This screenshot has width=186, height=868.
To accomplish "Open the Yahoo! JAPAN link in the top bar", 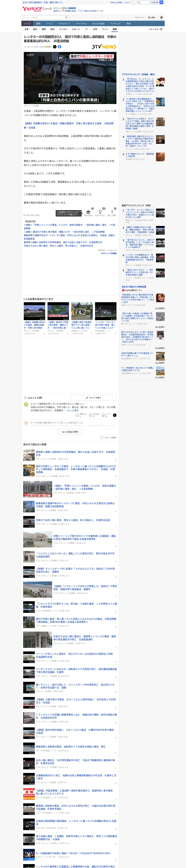I will pyautogui.click(x=116, y=2).
